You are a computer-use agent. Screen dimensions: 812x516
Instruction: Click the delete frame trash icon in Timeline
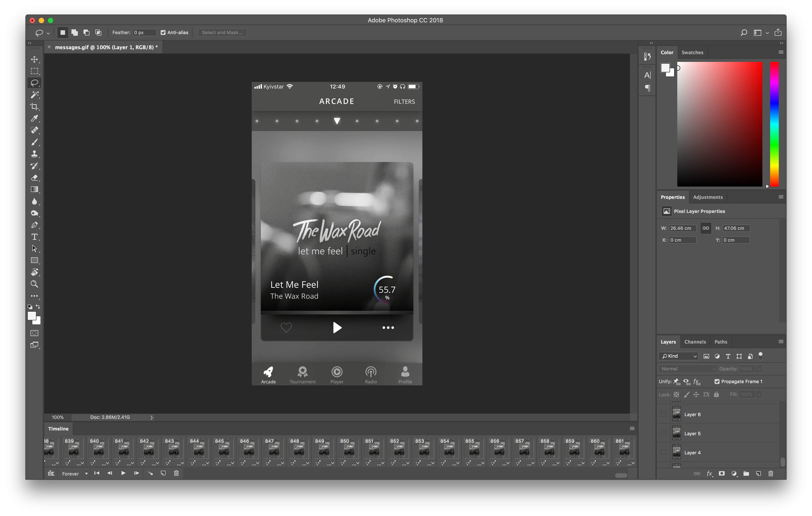point(176,473)
